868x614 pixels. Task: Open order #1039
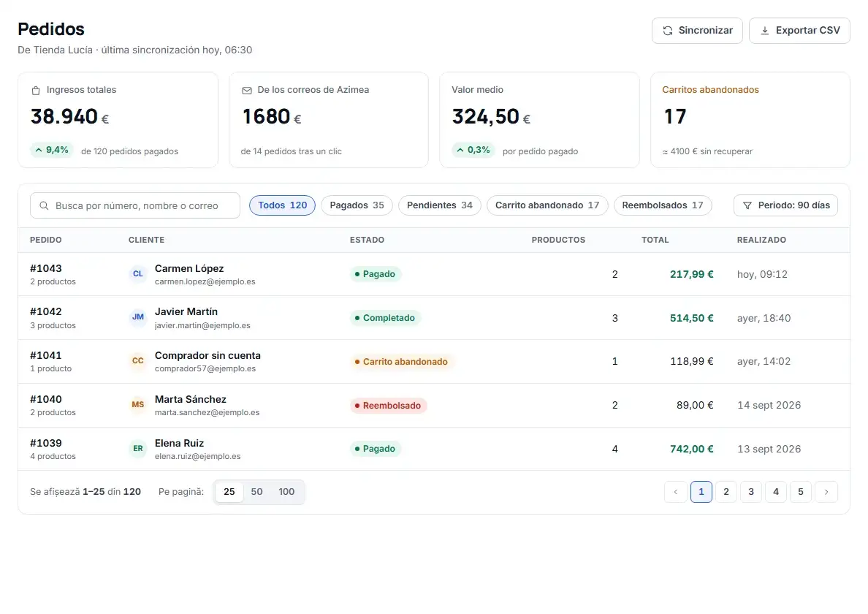(x=46, y=443)
